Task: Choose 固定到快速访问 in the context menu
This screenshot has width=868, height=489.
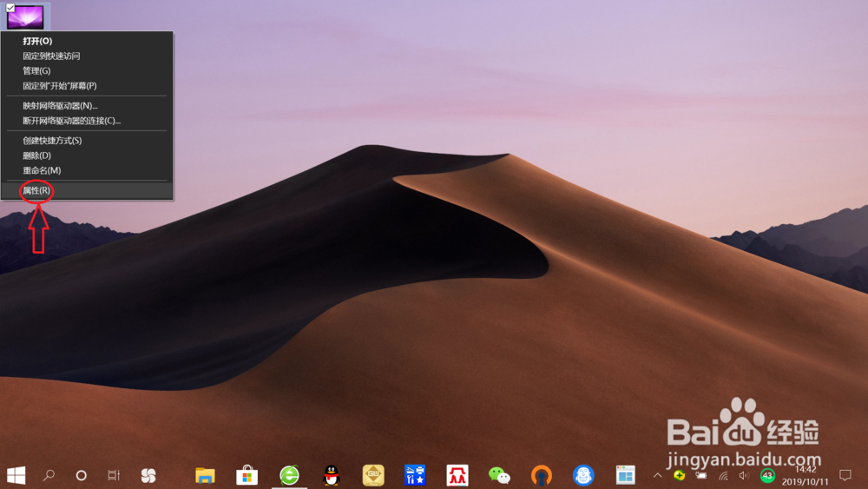Action: click(87, 56)
